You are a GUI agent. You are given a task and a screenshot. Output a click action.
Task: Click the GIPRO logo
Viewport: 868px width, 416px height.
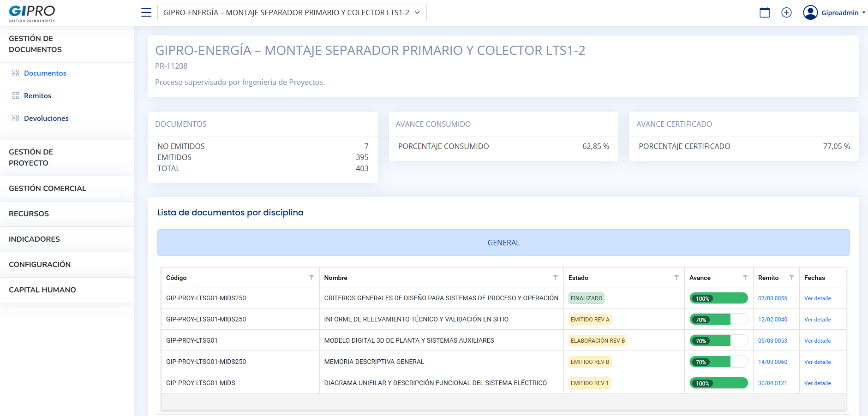tap(32, 13)
